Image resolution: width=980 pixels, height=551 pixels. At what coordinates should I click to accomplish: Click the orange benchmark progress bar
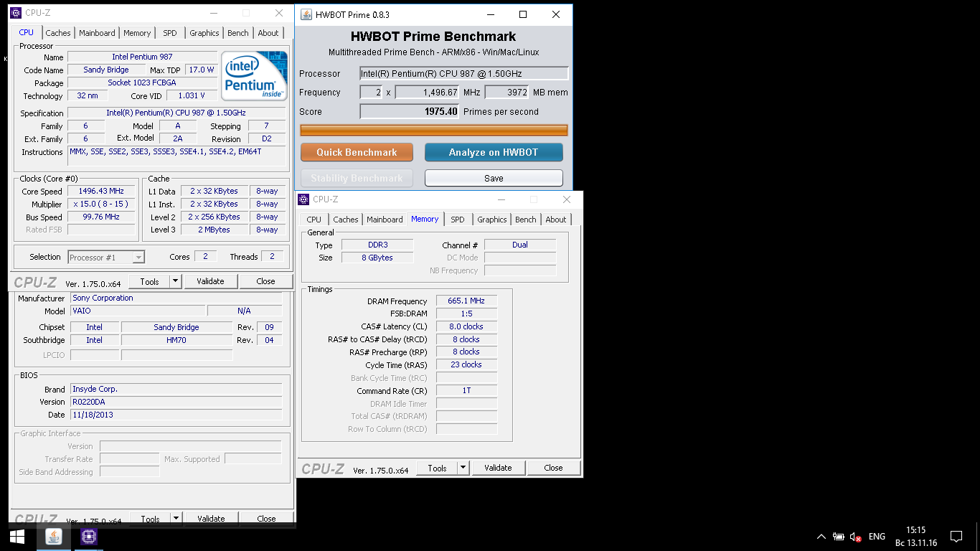point(434,130)
